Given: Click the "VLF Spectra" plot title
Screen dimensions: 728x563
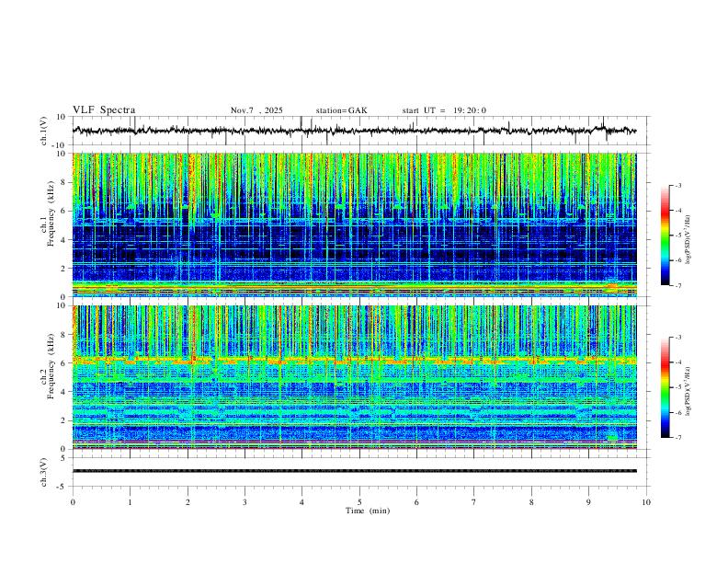Looking at the screenshot, I should (104, 110).
